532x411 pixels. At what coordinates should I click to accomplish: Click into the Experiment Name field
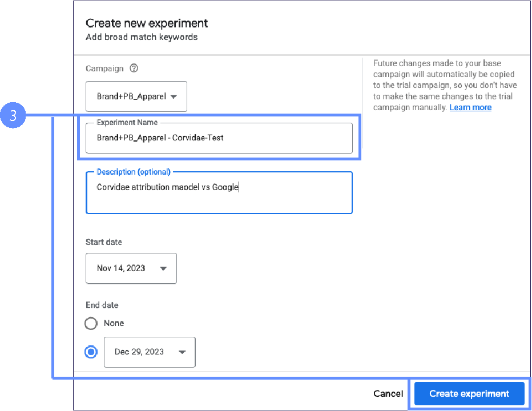tap(219, 138)
